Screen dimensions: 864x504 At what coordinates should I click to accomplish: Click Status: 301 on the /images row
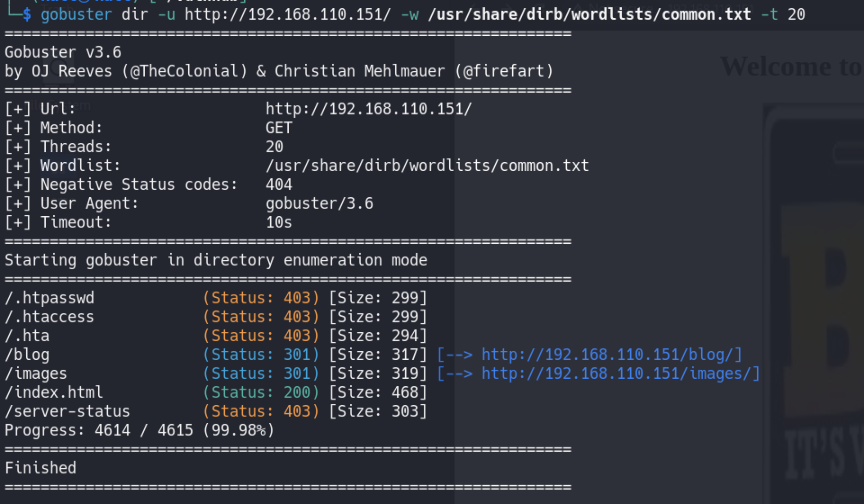pyautogui.click(x=261, y=373)
